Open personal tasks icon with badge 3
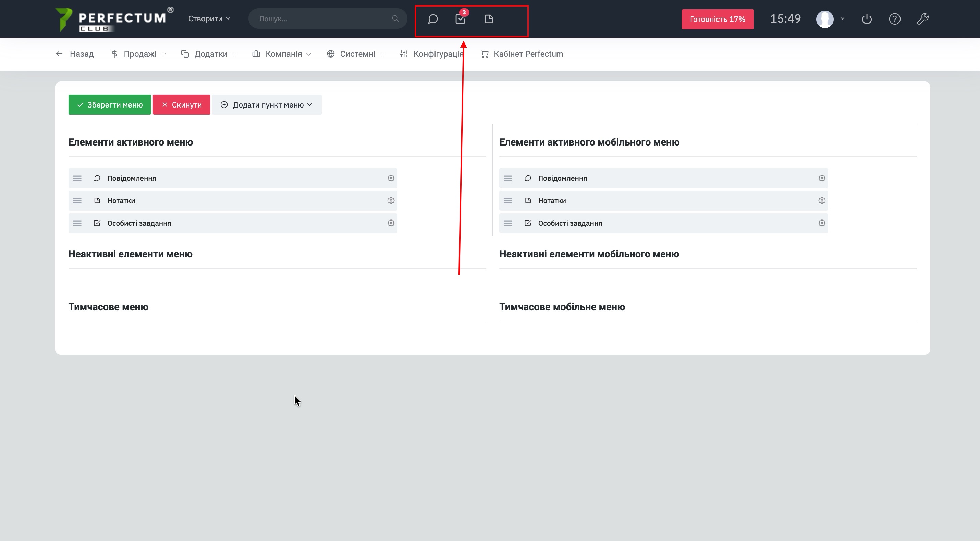980x541 pixels. [x=460, y=19]
